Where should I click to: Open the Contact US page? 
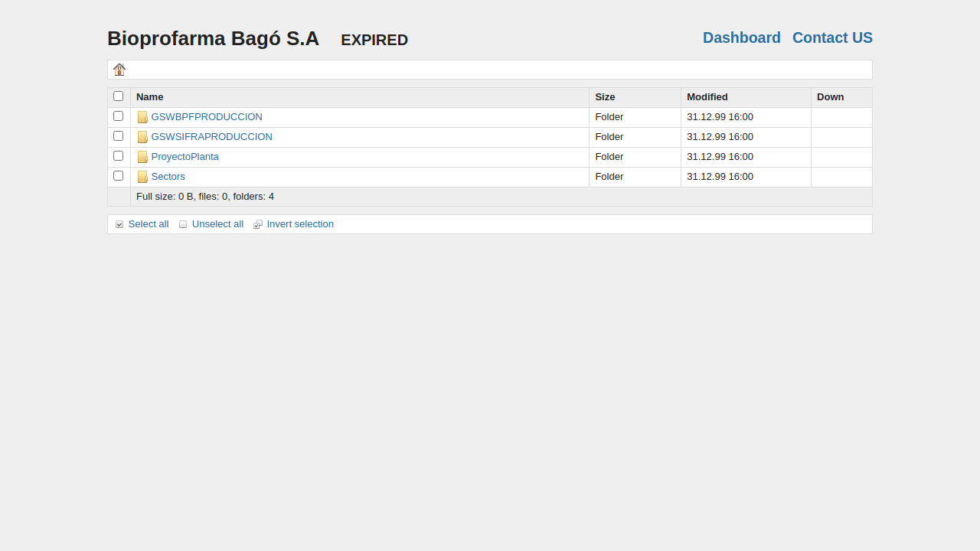click(x=832, y=37)
